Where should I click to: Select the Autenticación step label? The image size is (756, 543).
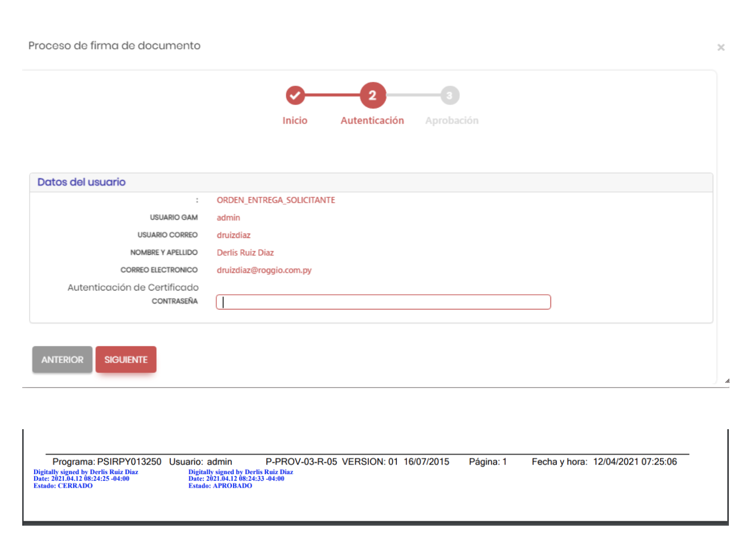click(372, 120)
